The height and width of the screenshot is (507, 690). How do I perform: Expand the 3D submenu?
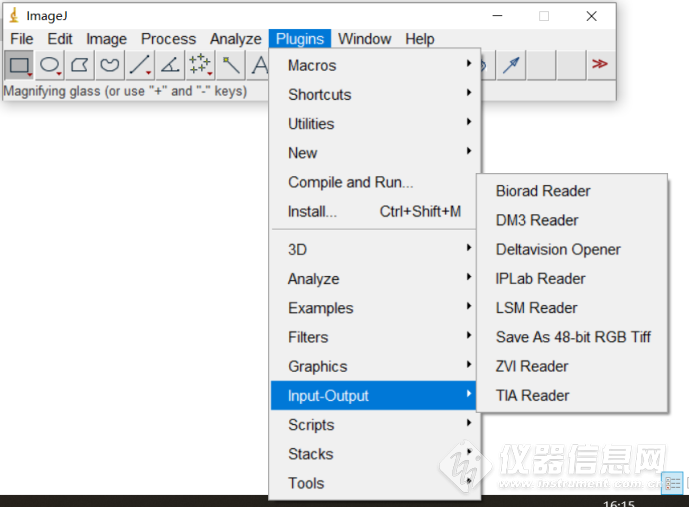pyautogui.click(x=374, y=250)
